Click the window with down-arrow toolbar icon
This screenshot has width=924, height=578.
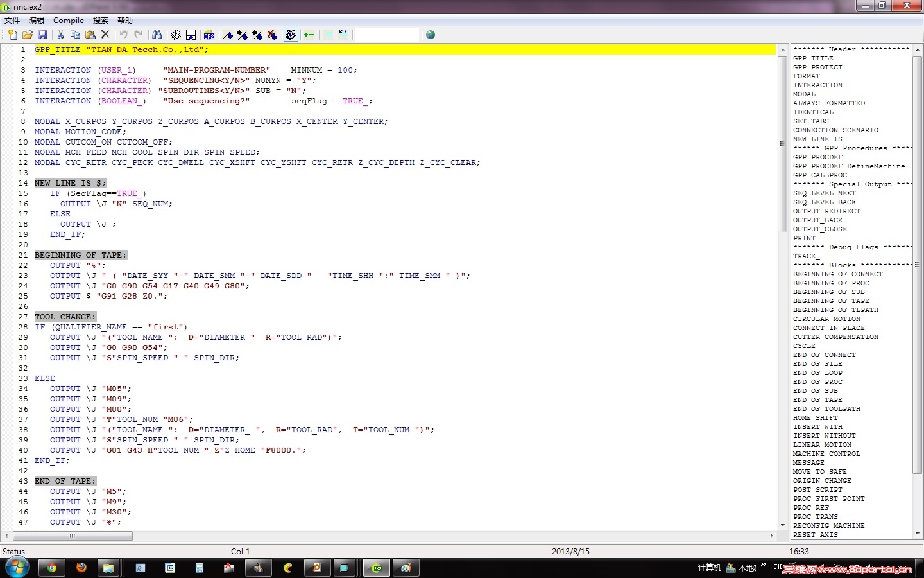pos(191,35)
